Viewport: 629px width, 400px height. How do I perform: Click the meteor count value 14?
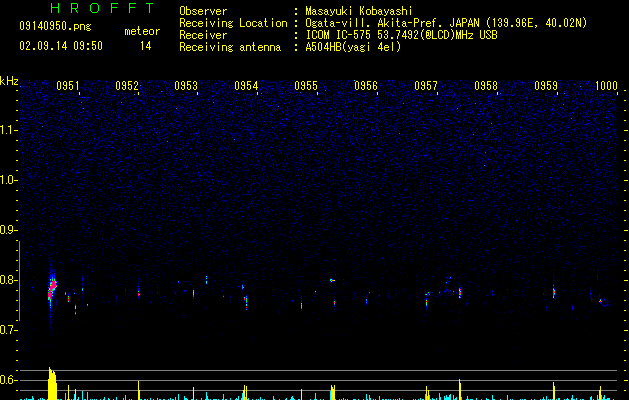145,46
